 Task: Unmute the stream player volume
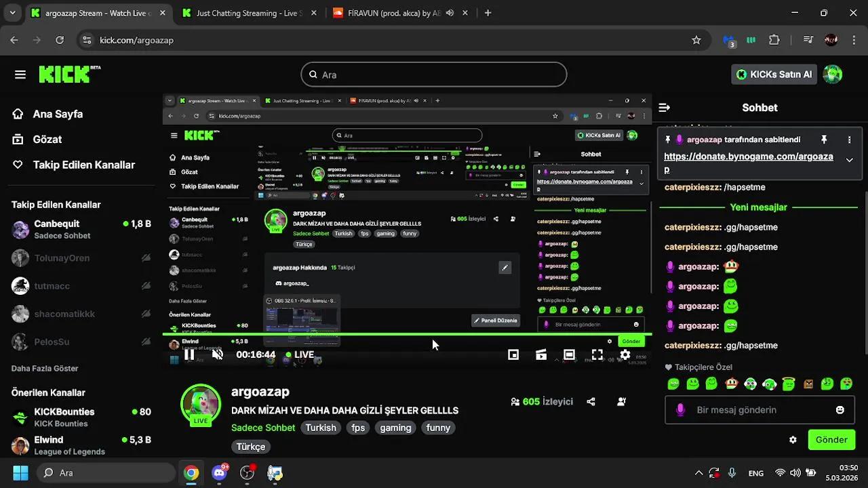pos(217,354)
